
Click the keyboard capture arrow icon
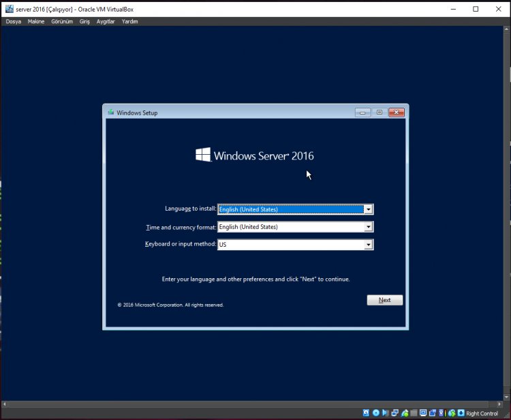tap(461, 412)
